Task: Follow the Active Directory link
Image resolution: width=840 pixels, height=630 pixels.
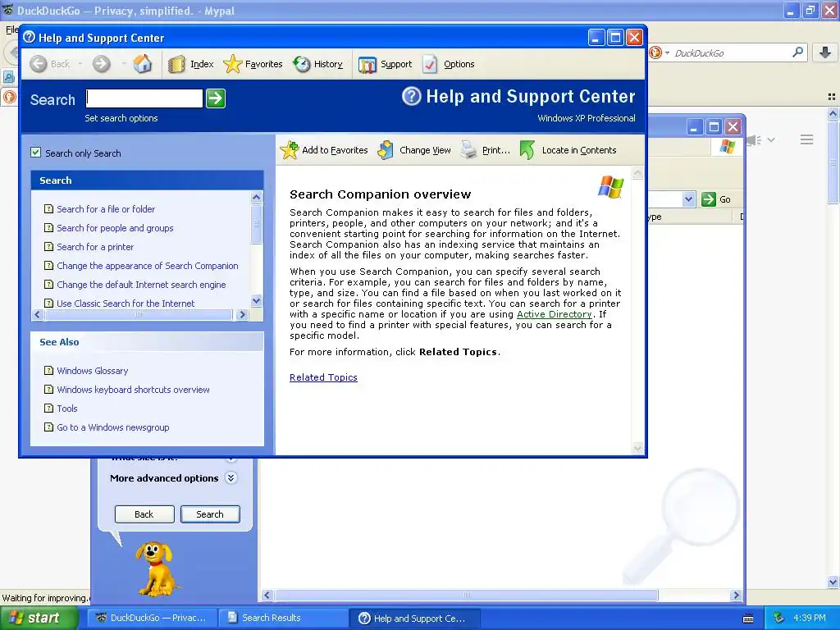Action: (554, 314)
